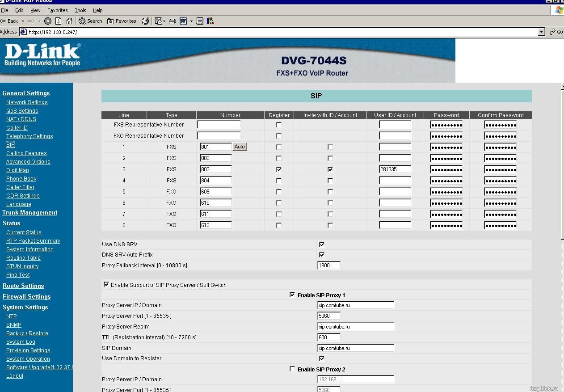Image resolution: width=564 pixels, height=392 pixels.
Task: Stop page loading with the Stop icon
Action: [48, 21]
